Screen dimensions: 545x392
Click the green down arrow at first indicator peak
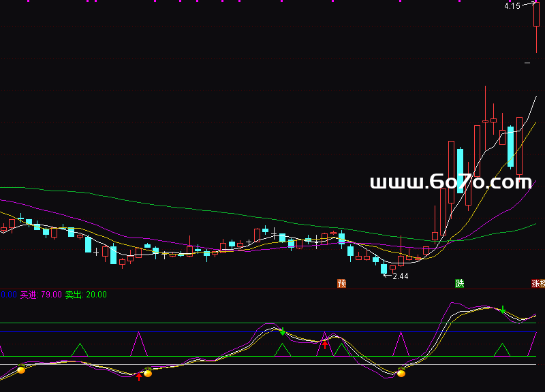(x=282, y=331)
